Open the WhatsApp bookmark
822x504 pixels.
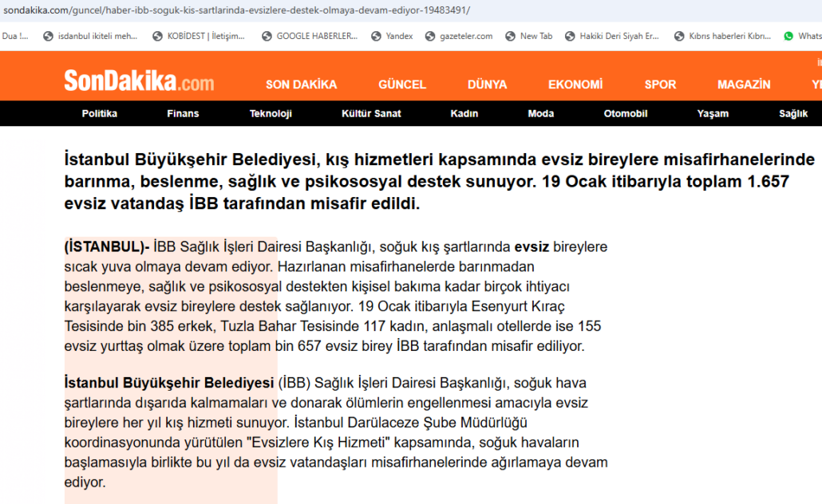[x=803, y=36]
